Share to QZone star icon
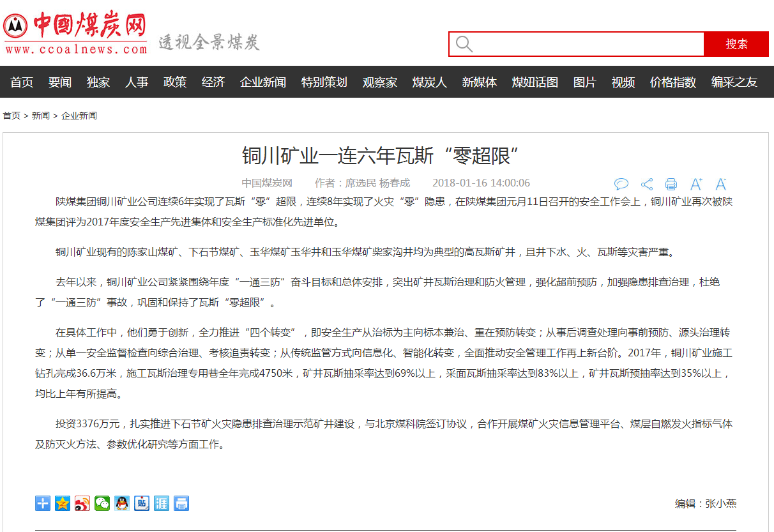This screenshot has width=774, height=532. tap(63, 503)
